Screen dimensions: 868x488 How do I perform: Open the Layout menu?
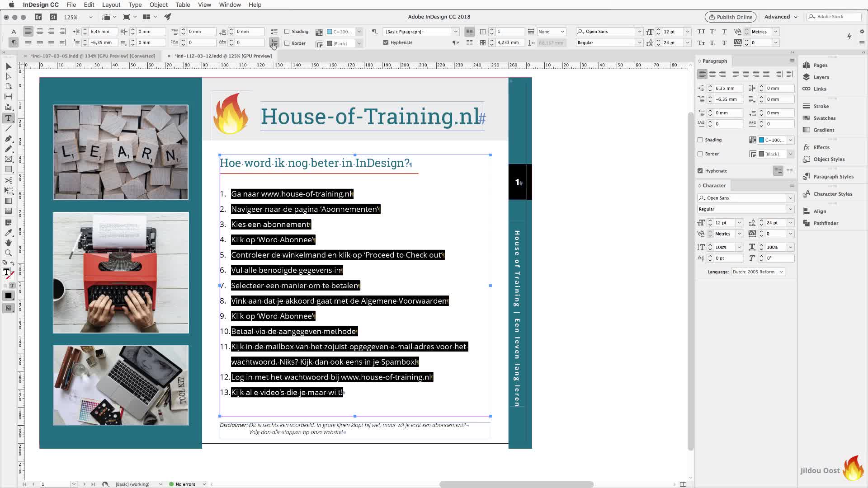click(x=111, y=5)
